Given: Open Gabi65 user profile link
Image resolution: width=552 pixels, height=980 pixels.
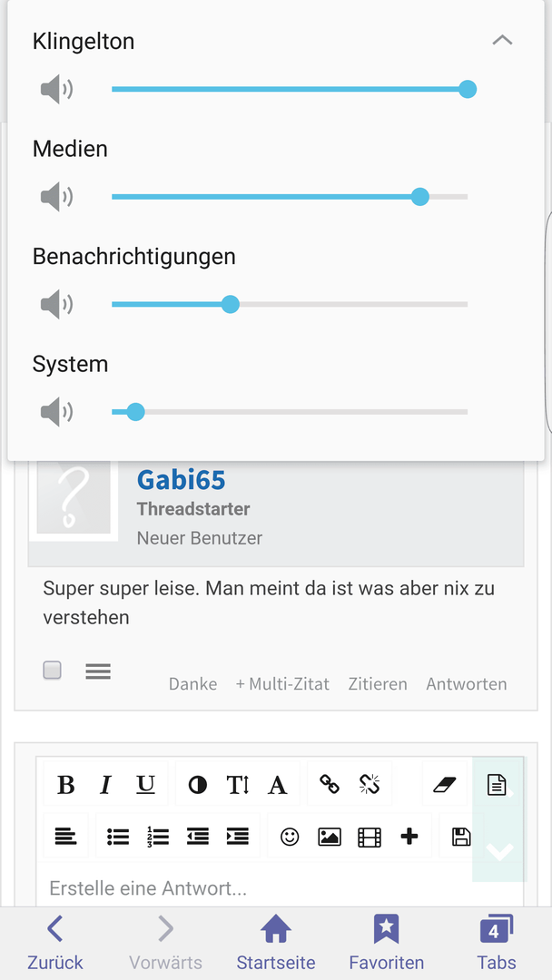Looking at the screenshot, I should (x=182, y=479).
